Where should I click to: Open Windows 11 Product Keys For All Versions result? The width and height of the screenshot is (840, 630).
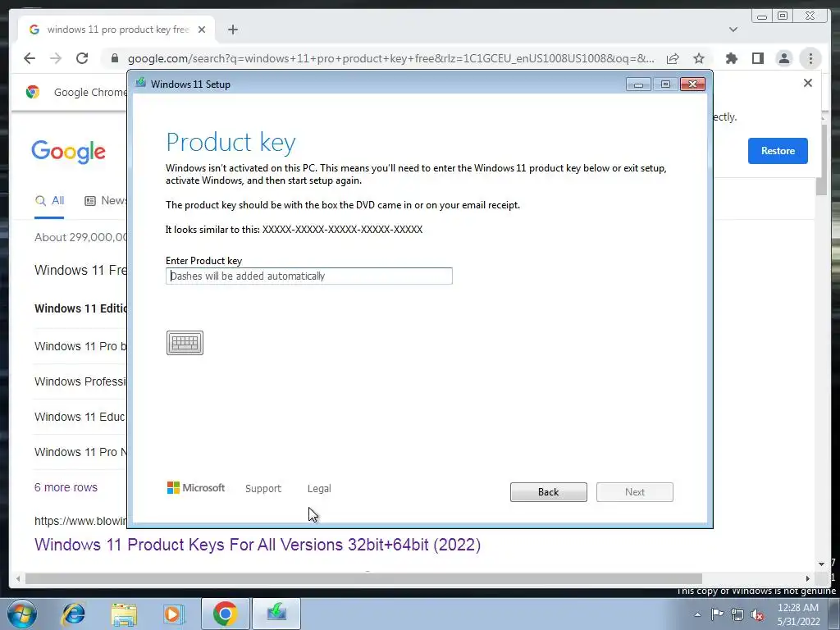click(x=258, y=545)
